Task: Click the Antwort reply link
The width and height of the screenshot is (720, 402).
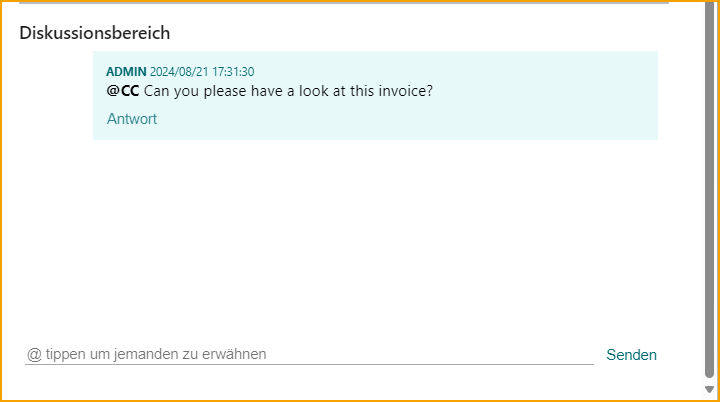Action: [x=132, y=119]
